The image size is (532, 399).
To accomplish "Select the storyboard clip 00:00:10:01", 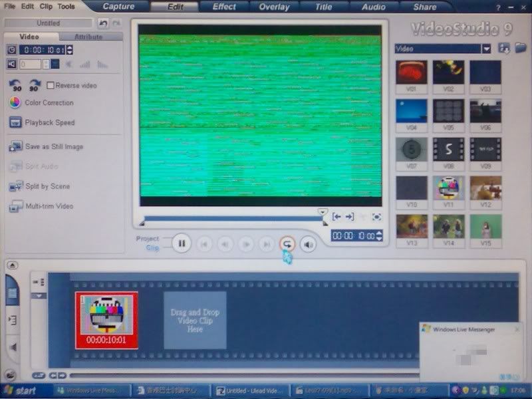I will pos(106,321).
